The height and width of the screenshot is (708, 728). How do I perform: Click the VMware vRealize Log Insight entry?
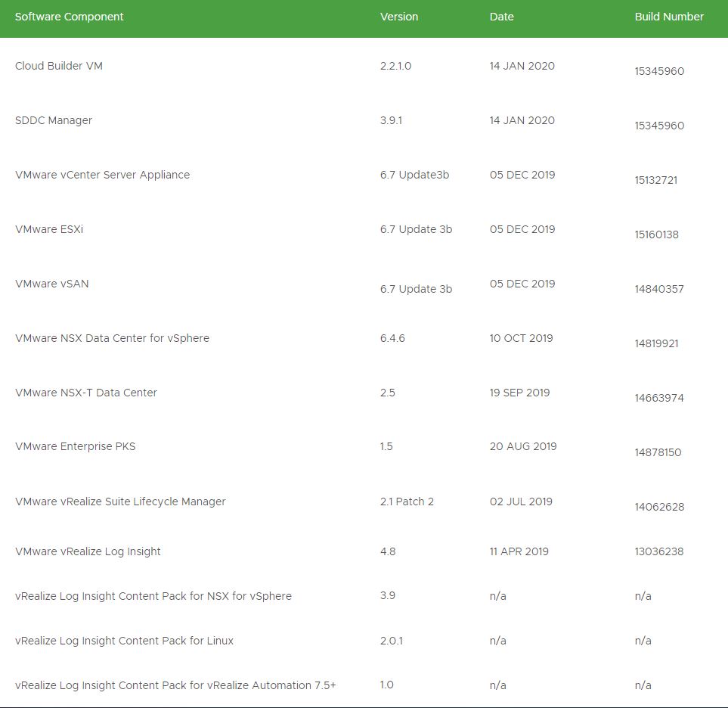[88, 551]
